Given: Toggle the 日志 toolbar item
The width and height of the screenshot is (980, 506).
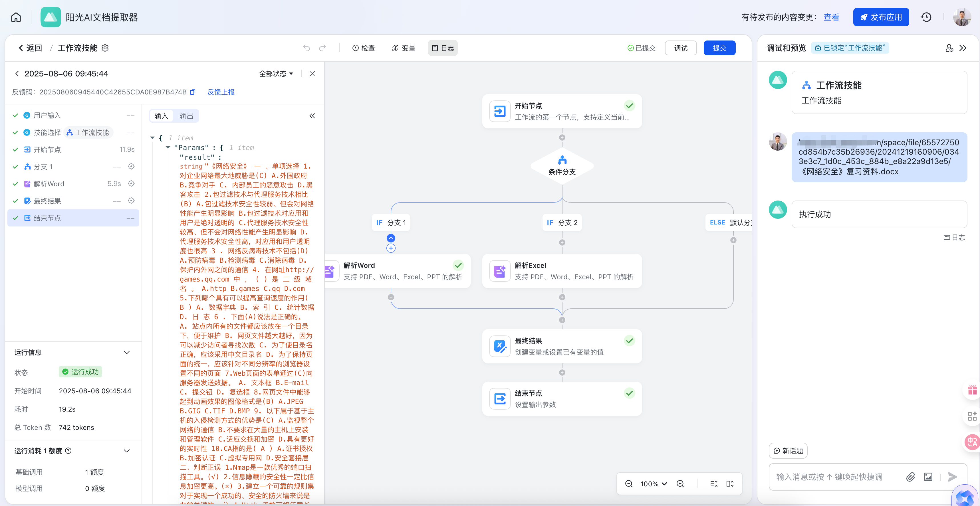Looking at the screenshot, I should pyautogui.click(x=443, y=48).
